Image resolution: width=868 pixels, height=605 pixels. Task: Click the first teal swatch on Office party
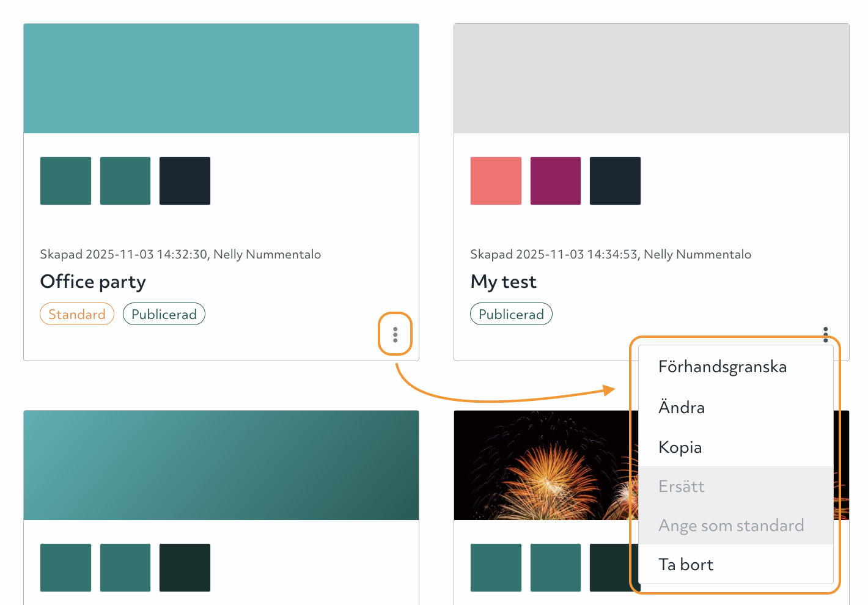tap(65, 180)
